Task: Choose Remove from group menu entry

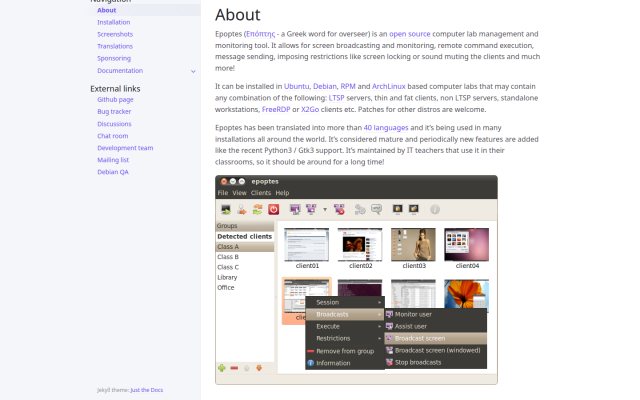Action: (x=345, y=351)
